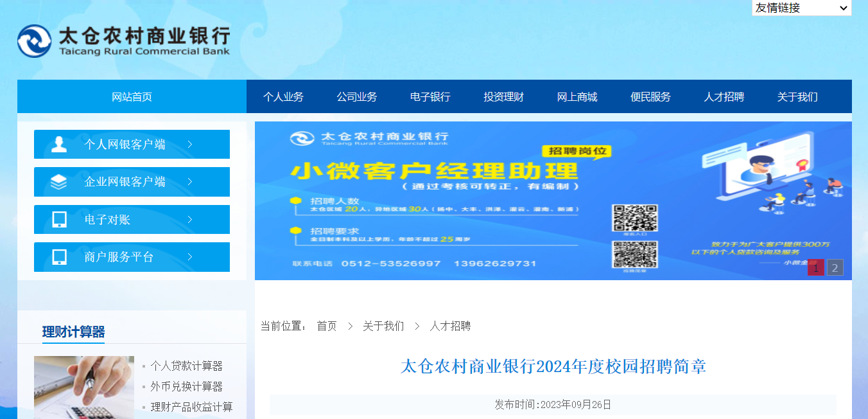Screen dimensions: 868x419
Task: Click the person icon for 个人网银客户端
Action: [59, 145]
